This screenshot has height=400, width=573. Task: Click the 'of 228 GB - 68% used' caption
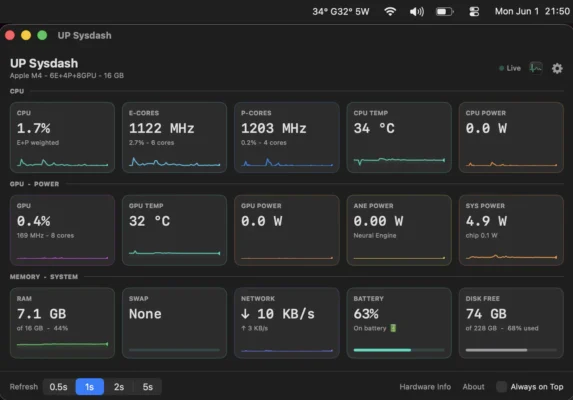click(x=502, y=328)
